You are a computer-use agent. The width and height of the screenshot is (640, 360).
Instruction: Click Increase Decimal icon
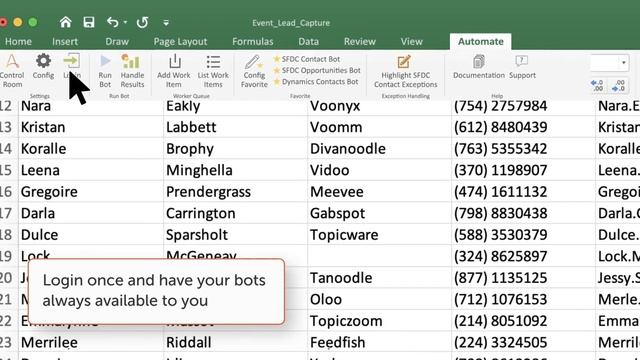[x=597, y=85]
